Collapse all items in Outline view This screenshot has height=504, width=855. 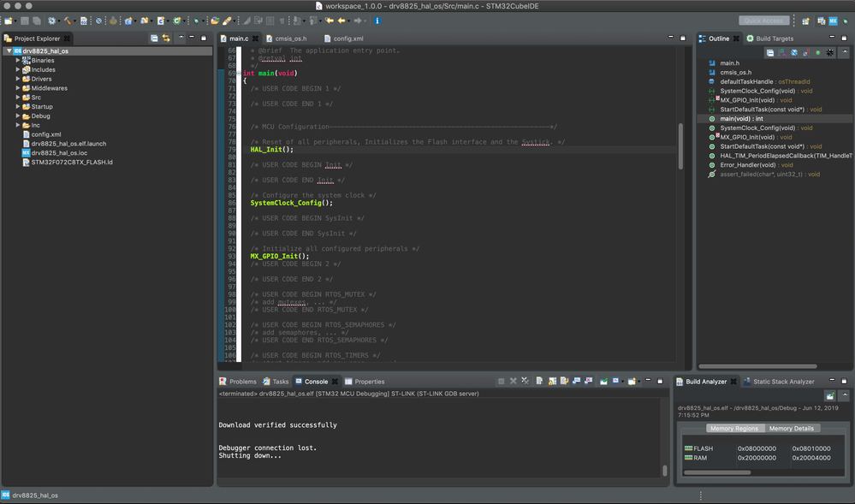click(770, 52)
